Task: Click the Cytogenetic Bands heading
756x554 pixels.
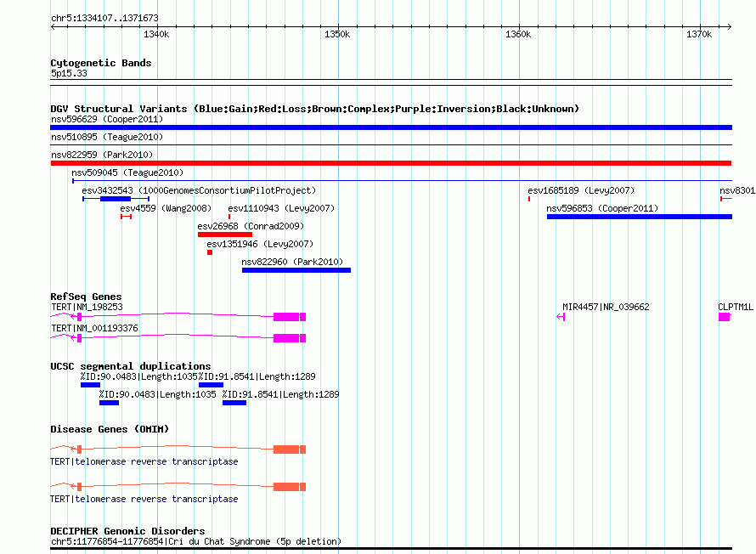Action: [x=101, y=63]
